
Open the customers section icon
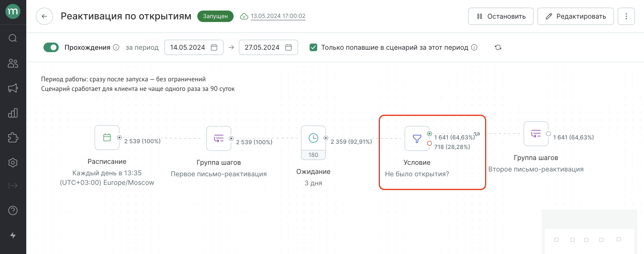coord(13,63)
